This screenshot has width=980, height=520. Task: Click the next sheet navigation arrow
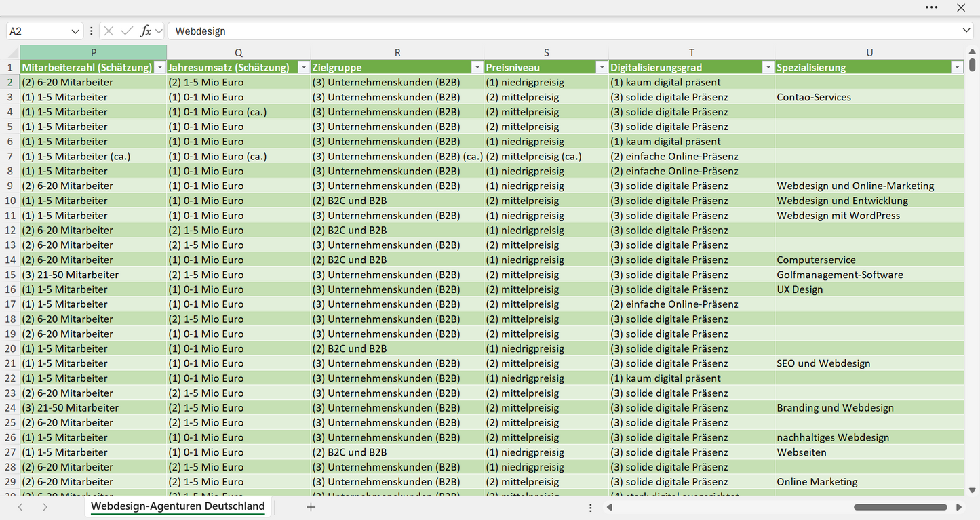click(x=45, y=507)
